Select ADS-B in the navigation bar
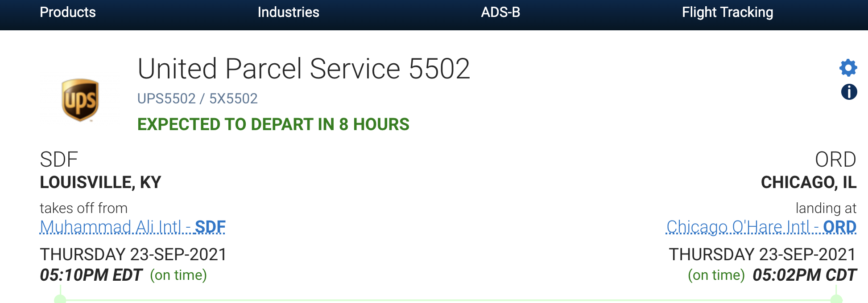 pyautogui.click(x=500, y=12)
